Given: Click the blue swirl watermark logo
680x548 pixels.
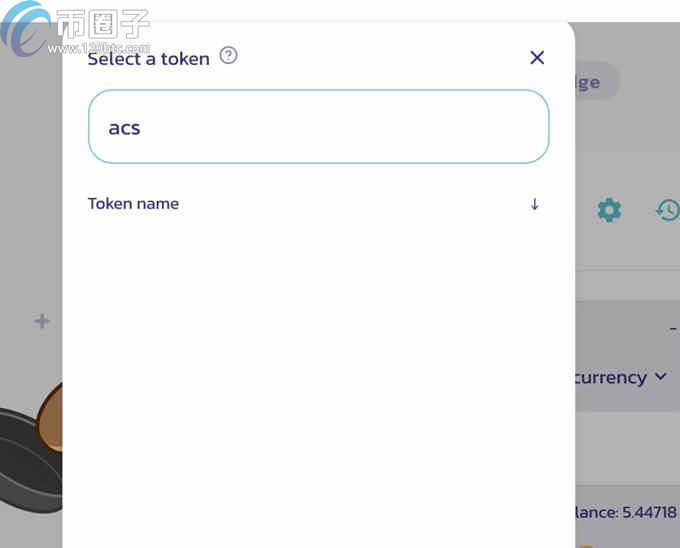Looking at the screenshot, I should click(25, 28).
